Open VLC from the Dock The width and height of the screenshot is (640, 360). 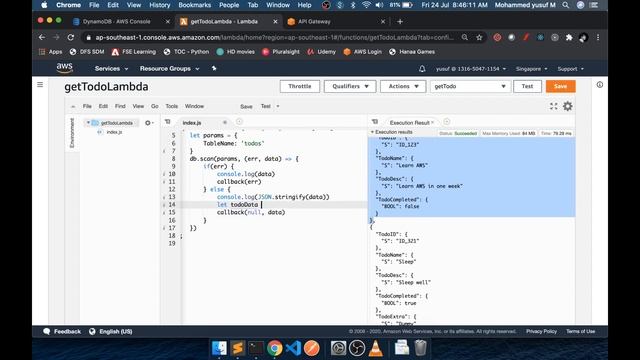click(x=376, y=348)
